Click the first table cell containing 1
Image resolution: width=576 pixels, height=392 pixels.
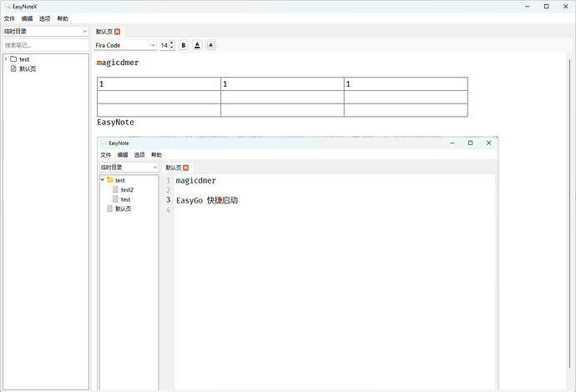coord(159,84)
